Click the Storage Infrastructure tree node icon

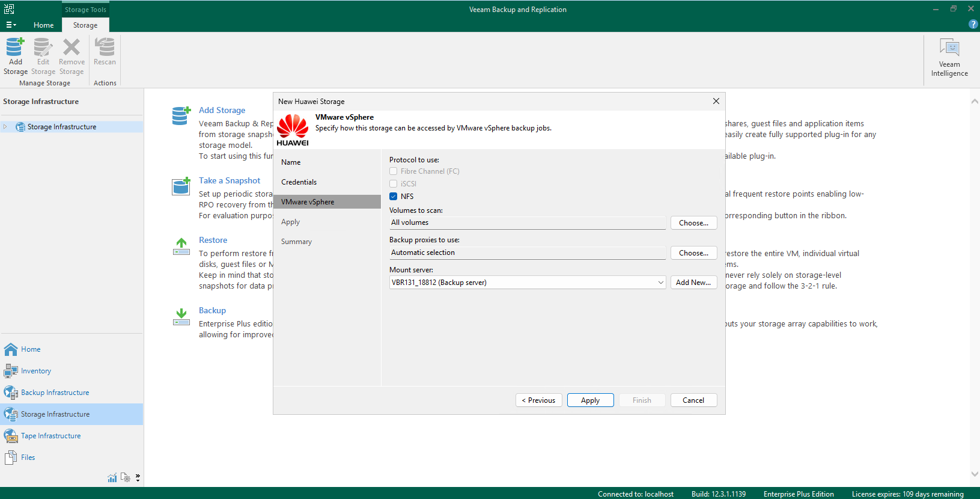(20, 127)
